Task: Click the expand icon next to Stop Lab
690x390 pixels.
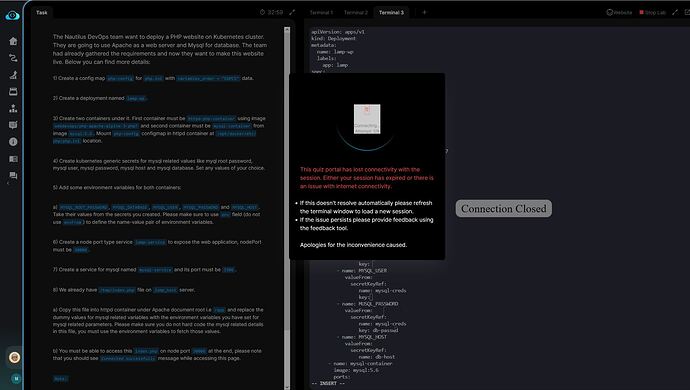Action: pyautogui.click(x=675, y=12)
